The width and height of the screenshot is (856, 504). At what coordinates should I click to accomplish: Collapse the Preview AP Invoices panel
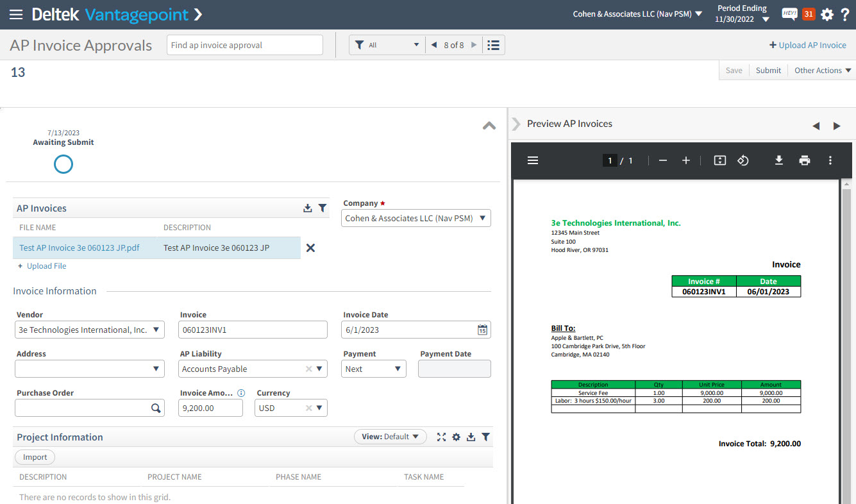click(516, 124)
